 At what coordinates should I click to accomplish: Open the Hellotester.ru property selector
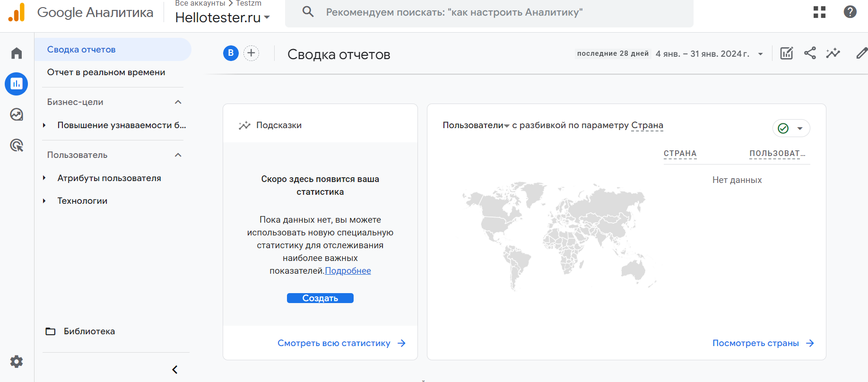pos(223,17)
